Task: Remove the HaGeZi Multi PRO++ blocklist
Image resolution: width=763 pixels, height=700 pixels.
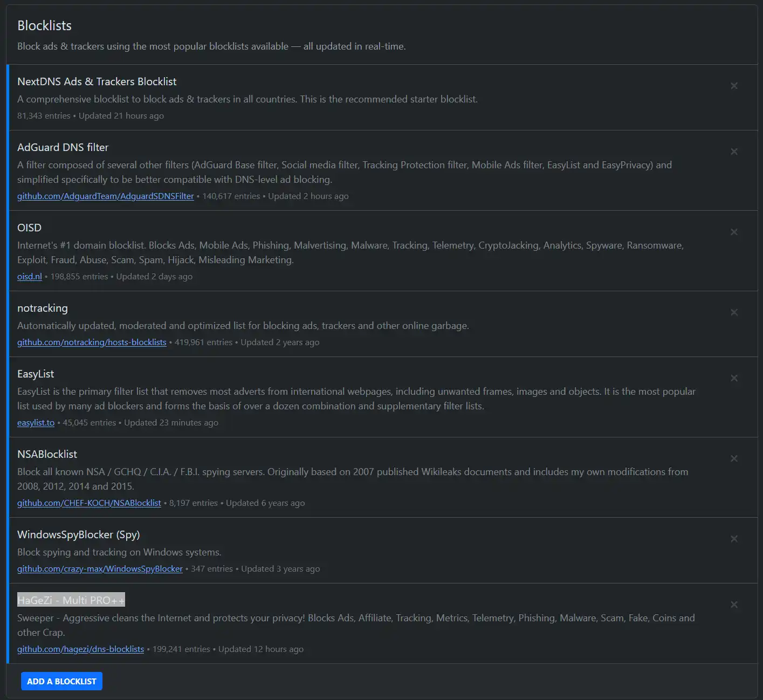Action: (734, 605)
